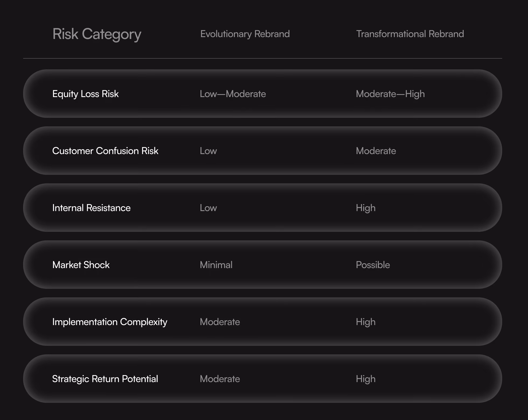This screenshot has height=420, width=528.
Task: Click Moderate in Customer Confusion row
Action: click(x=376, y=151)
